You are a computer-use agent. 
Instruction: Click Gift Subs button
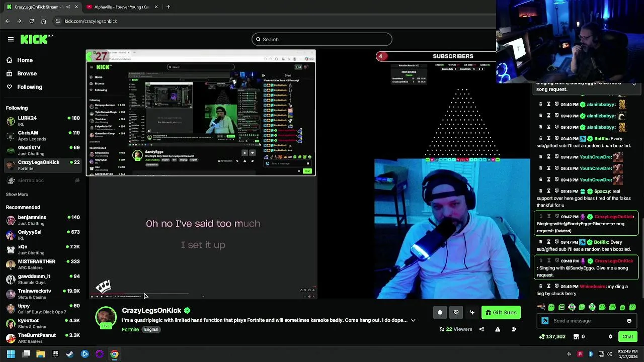[501, 313]
